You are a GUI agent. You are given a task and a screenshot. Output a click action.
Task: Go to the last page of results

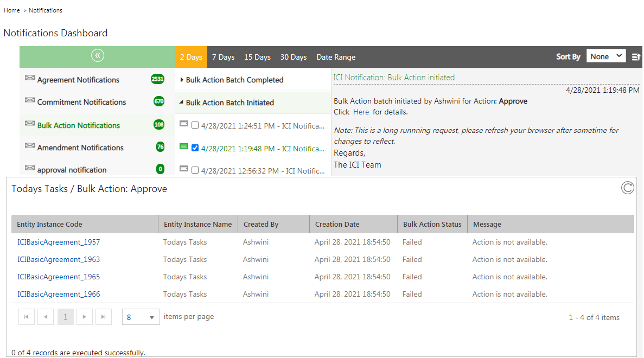[x=104, y=317]
